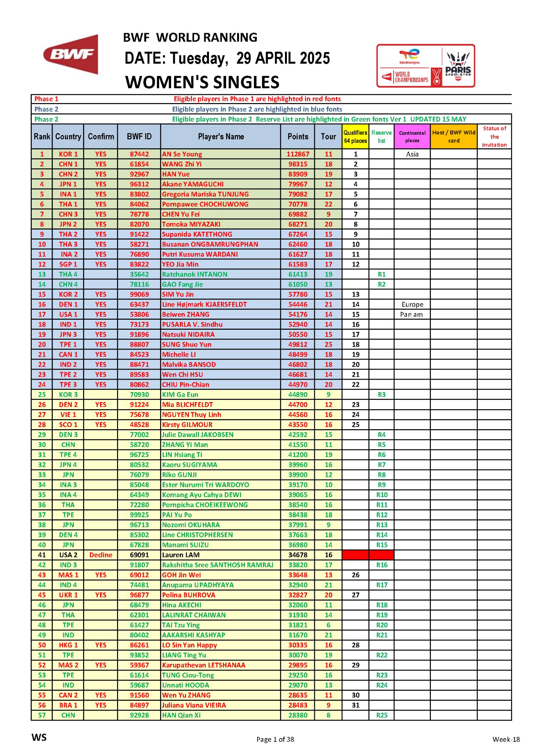Select the BWF ID column header
This screenshot has width=535, height=756.
pyautogui.click(x=139, y=137)
